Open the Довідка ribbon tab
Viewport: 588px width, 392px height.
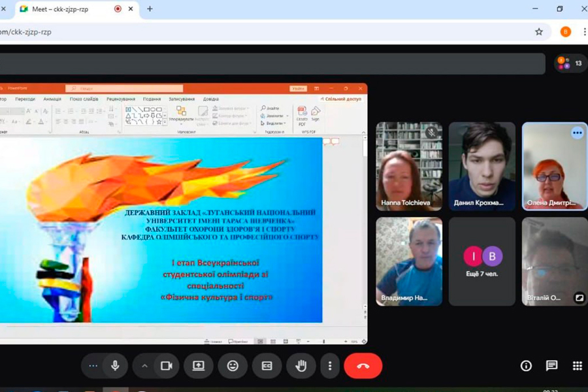click(x=211, y=99)
